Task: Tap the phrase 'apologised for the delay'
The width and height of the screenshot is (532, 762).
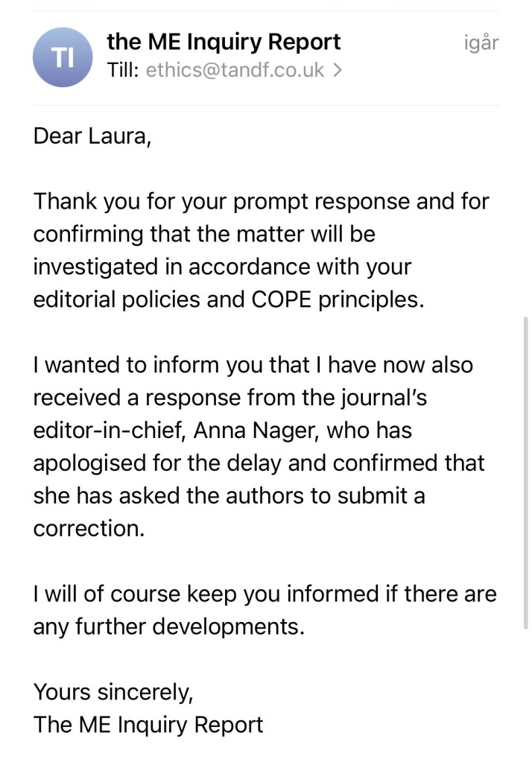Action: 154,463
